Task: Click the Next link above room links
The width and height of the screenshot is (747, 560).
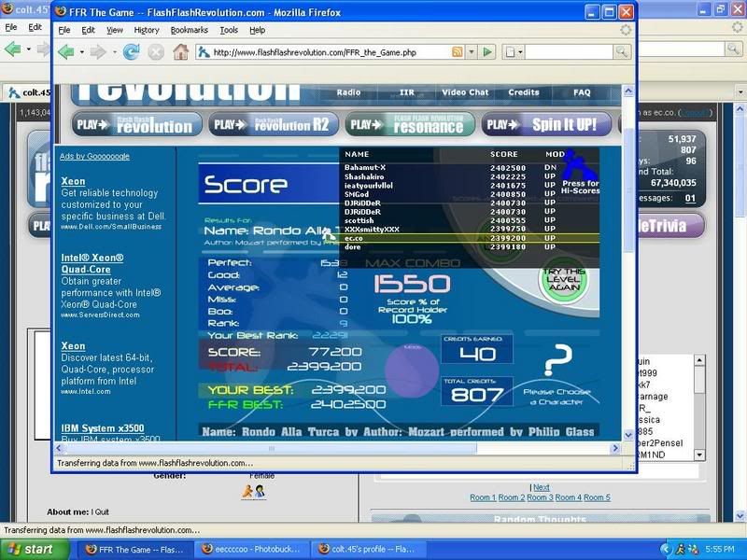Action: click(x=542, y=487)
